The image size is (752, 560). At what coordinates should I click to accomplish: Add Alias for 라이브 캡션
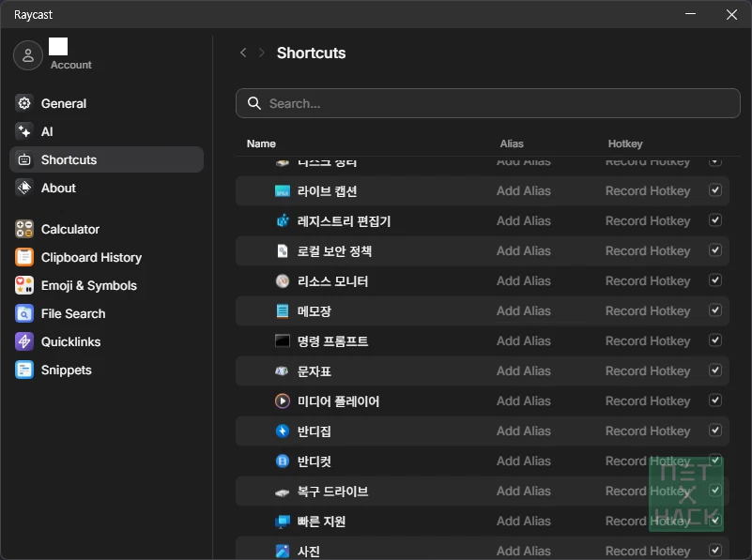tap(523, 191)
